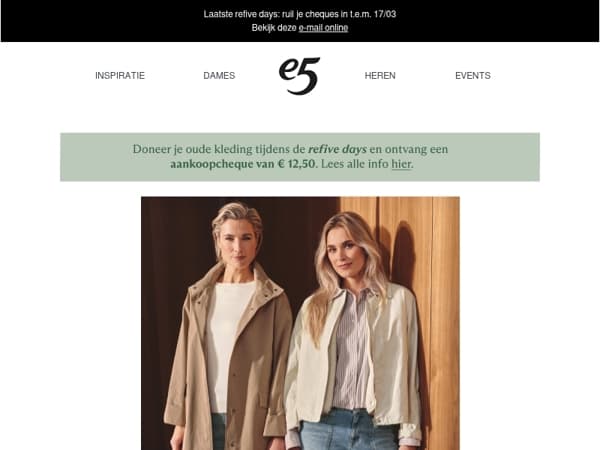The width and height of the screenshot is (600, 450).
Task: Open the hero photo of two women
Action: (x=300, y=323)
